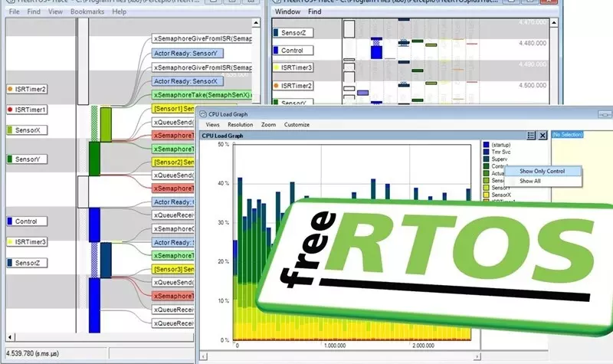Click the 4.539.780 timestamp in status bar
The width and height of the screenshot is (613, 364).
click(32, 353)
